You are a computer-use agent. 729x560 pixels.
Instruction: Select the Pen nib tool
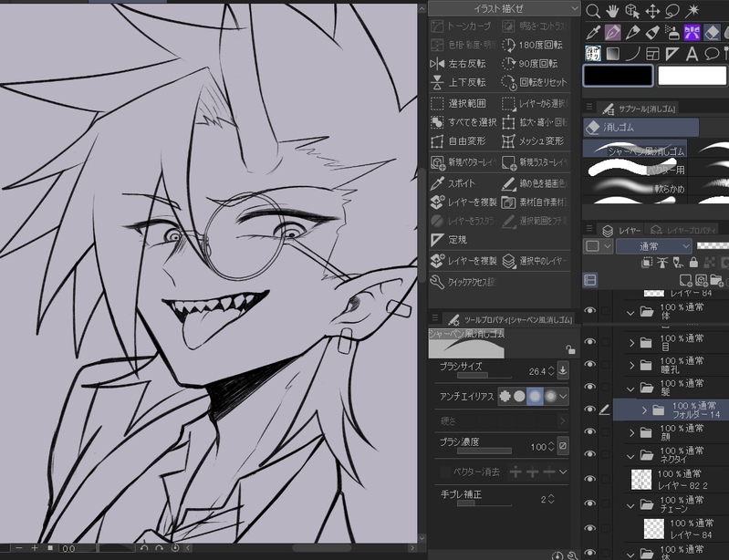point(613,33)
